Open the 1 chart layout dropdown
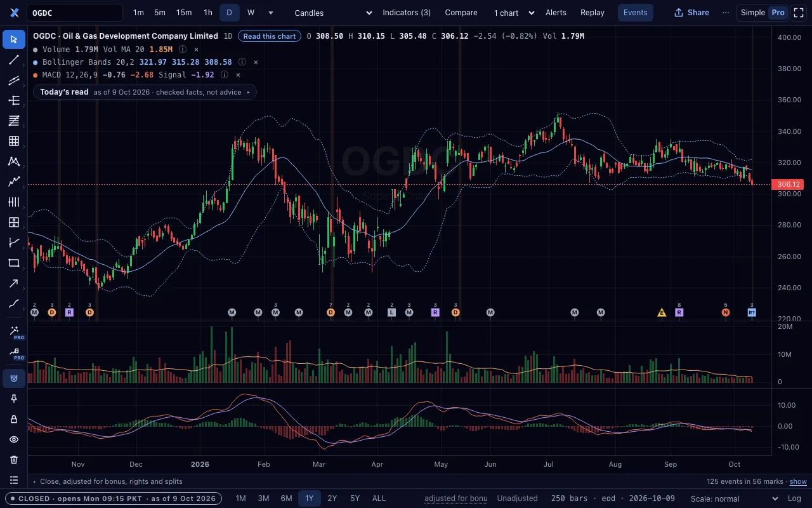Viewport: 812px width, 508px height. [x=514, y=13]
